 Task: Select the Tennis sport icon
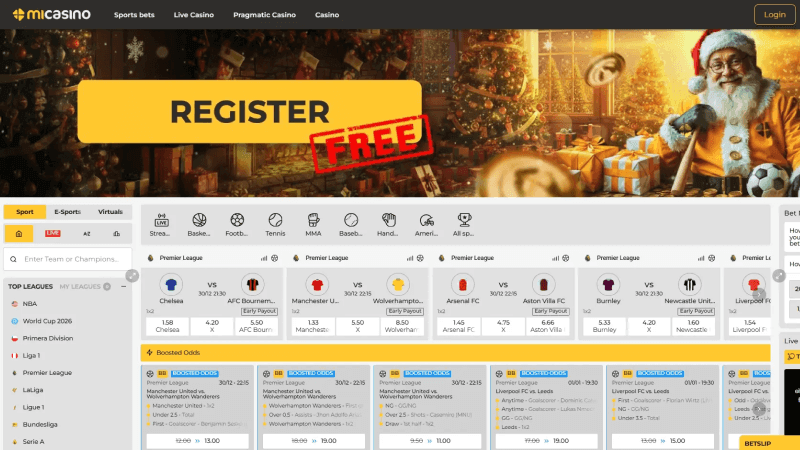pos(275,224)
